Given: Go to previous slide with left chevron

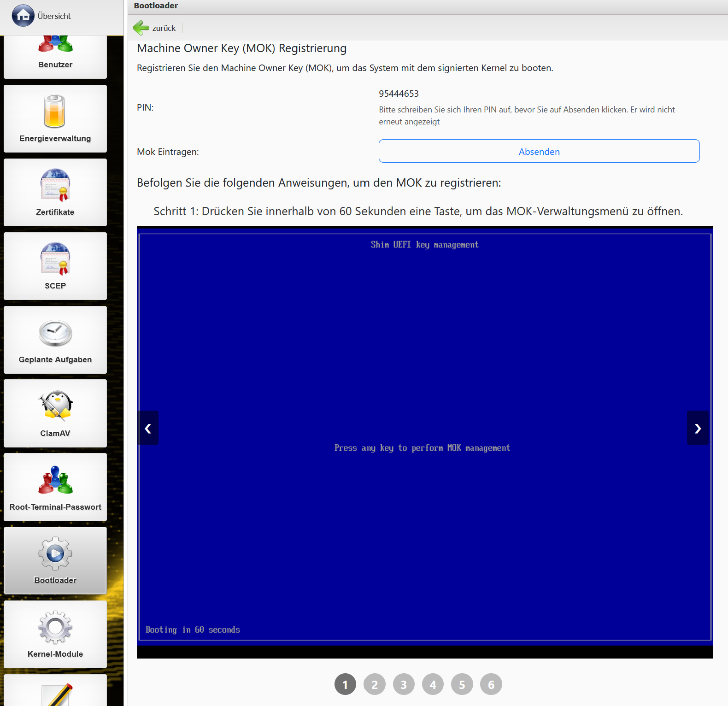Looking at the screenshot, I should tap(148, 428).
